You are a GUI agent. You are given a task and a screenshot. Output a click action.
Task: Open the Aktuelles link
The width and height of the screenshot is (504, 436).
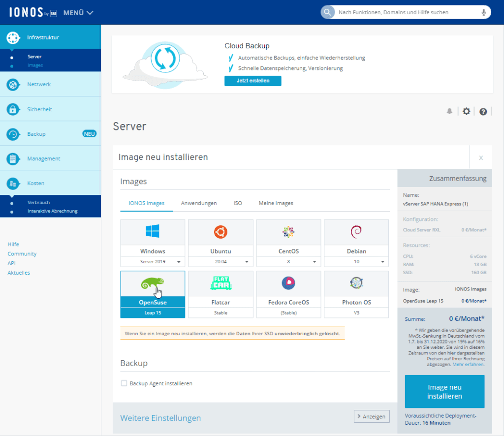click(19, 273)
